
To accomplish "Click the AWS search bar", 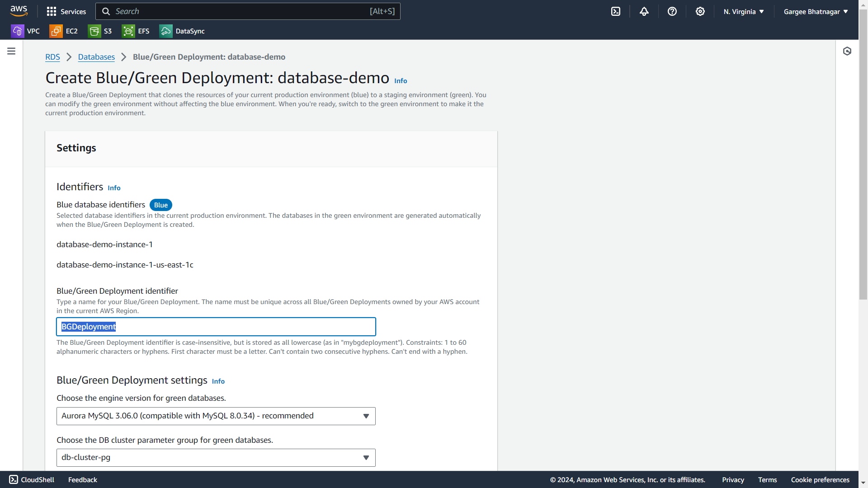I will (248, 11).
